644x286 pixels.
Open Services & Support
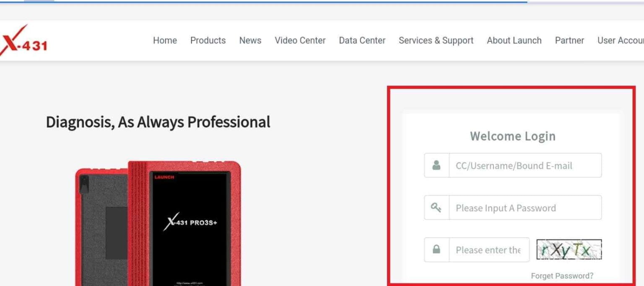coord(436,41)
